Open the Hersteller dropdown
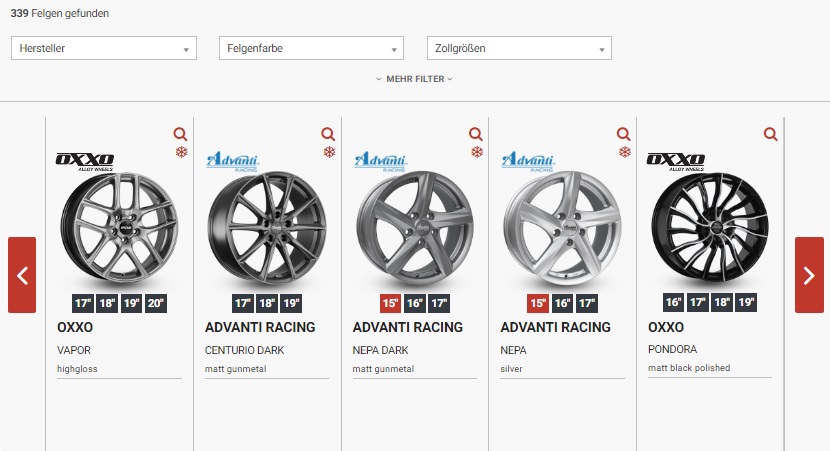Viewport: 830px width, 451px height. 103,48
